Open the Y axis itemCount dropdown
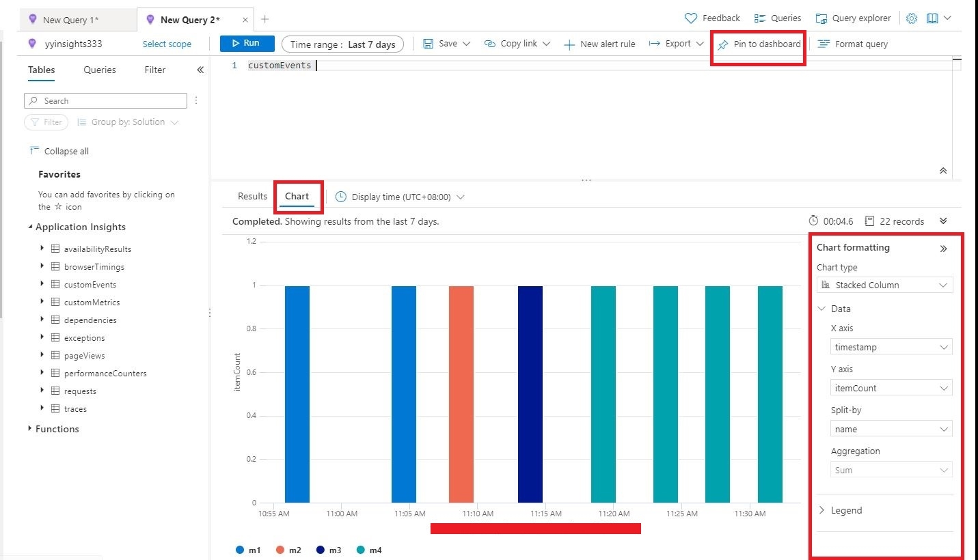 tap(892, 388)
